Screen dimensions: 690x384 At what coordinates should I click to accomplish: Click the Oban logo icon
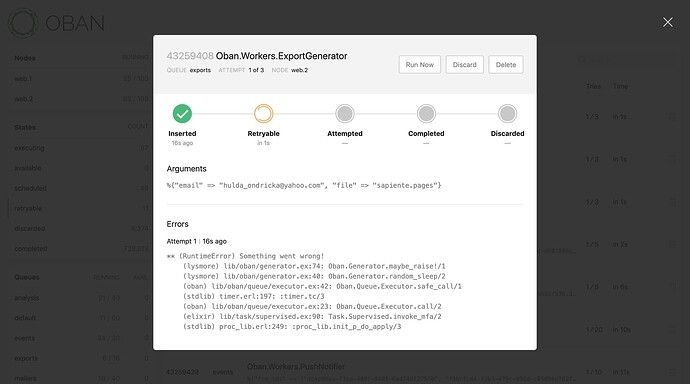(23, 23)
